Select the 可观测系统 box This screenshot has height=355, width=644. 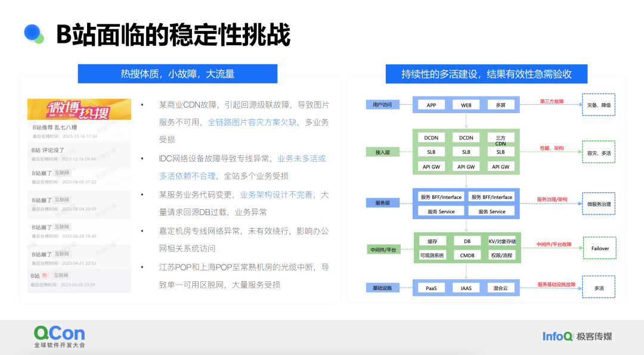[x=432, y=256]
